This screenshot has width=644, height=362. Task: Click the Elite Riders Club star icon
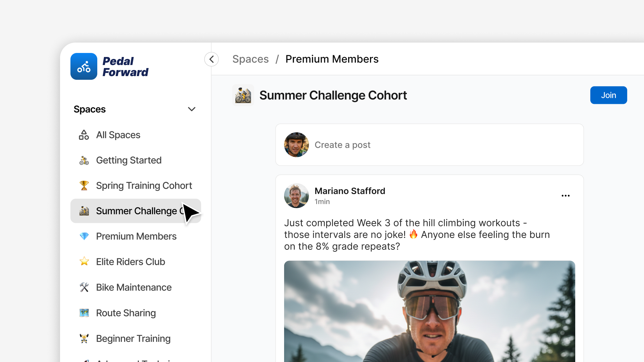tap(84, 261)
